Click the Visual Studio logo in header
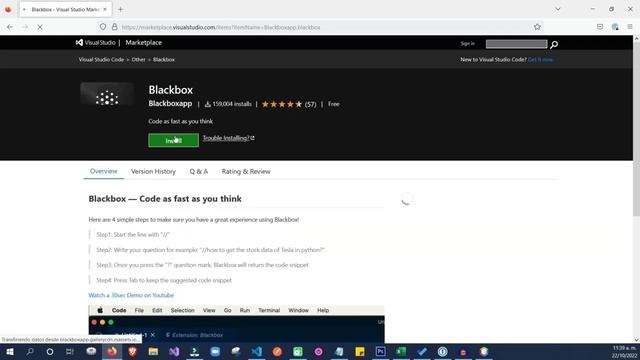 [96, 42]
